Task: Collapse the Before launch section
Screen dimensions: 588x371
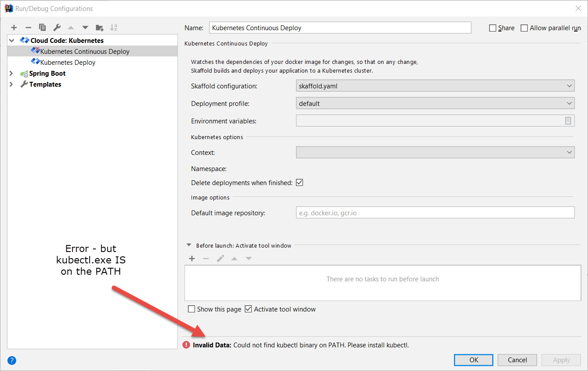Action: pos(189,245)
